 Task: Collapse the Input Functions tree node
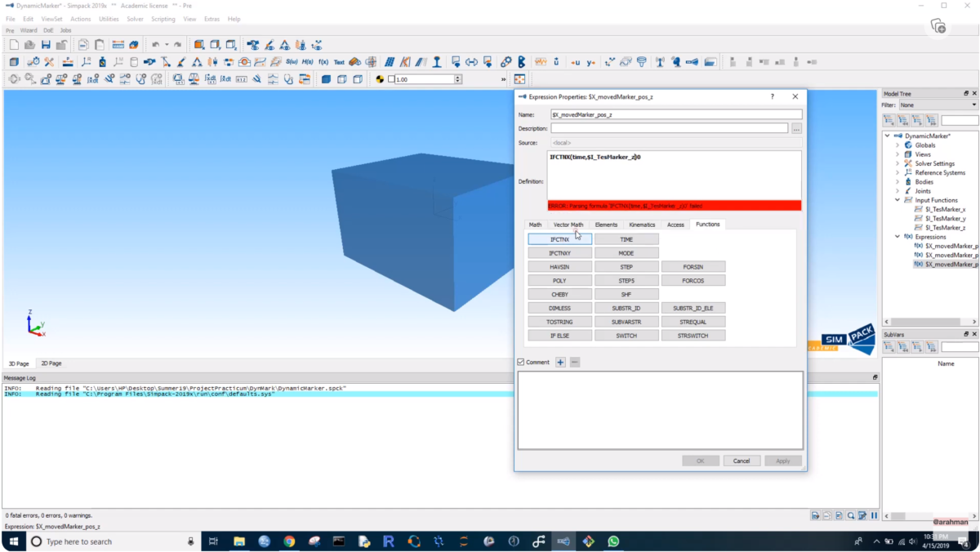[898, 200]
